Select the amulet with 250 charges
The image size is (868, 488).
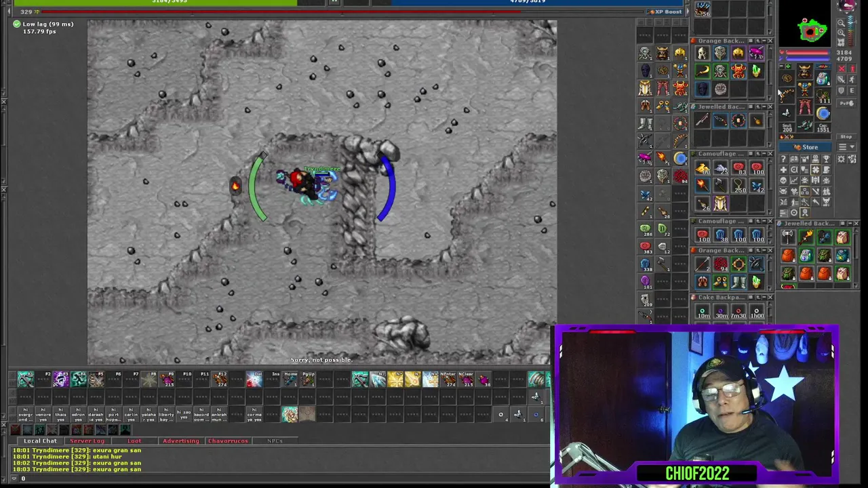coord(738,186)
